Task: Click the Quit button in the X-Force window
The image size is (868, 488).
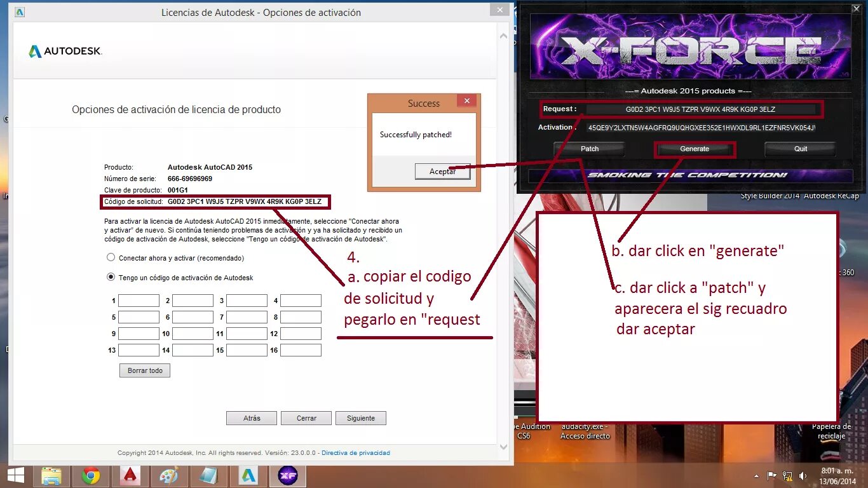Action: point(801,149)
